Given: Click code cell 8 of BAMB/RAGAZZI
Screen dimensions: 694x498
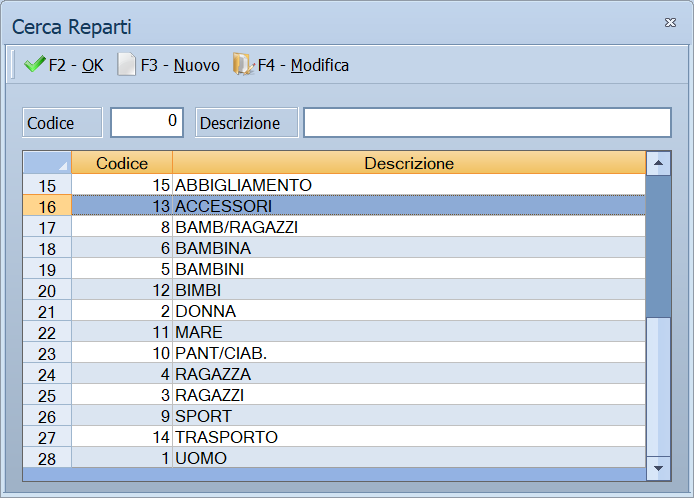Looking at the screenshot, I should [x=122, y=227].
